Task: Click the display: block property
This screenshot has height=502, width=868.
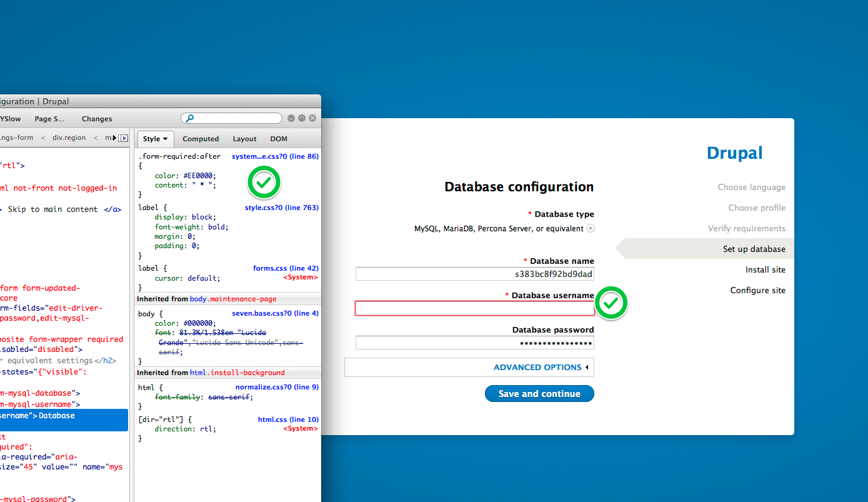Action: coord(185,217)
